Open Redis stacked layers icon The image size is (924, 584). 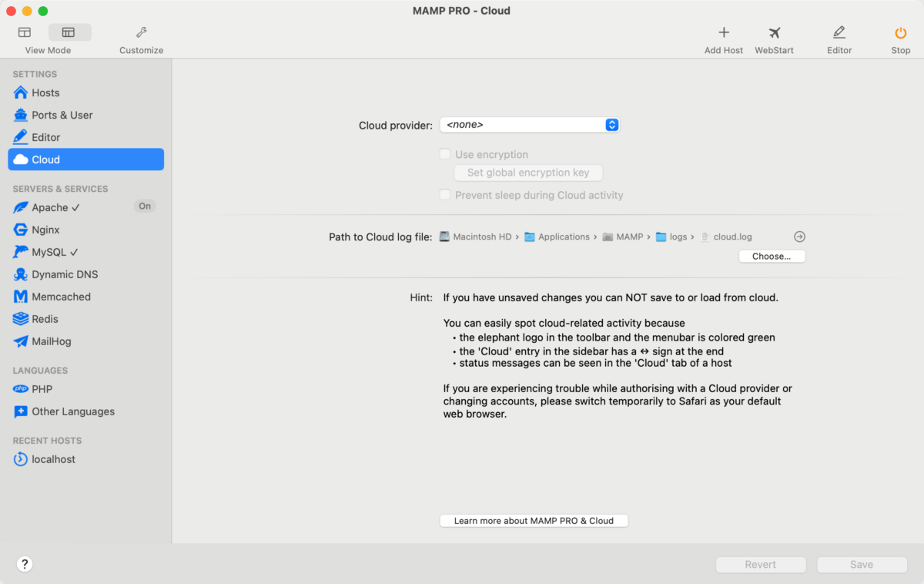click(x=21, y=319)
